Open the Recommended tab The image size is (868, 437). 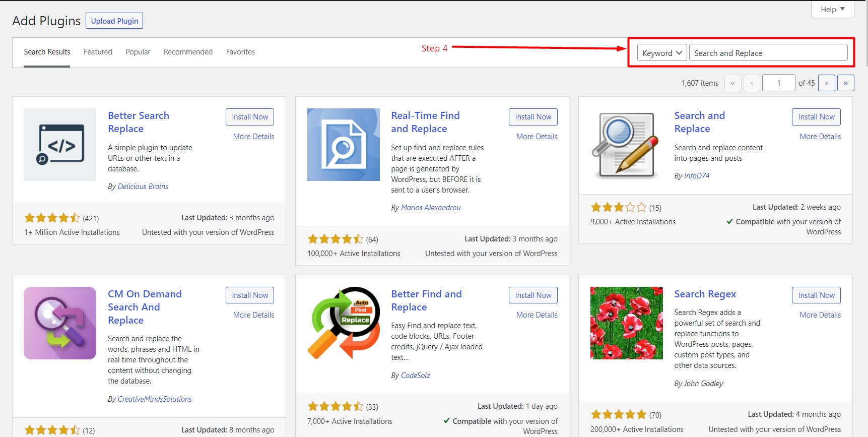pos(188,52)
